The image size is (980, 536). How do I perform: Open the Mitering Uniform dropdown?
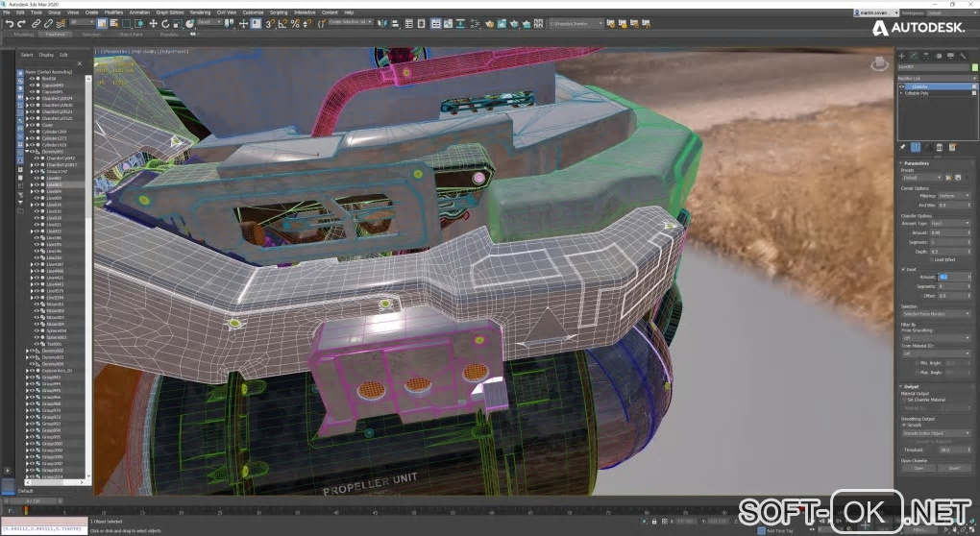tap(954, 196)
